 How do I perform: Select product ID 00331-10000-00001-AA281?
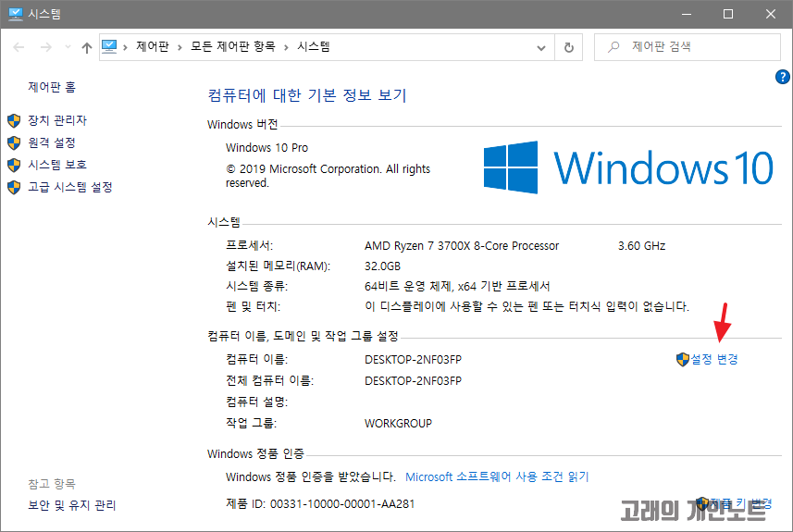click(342, 503)
